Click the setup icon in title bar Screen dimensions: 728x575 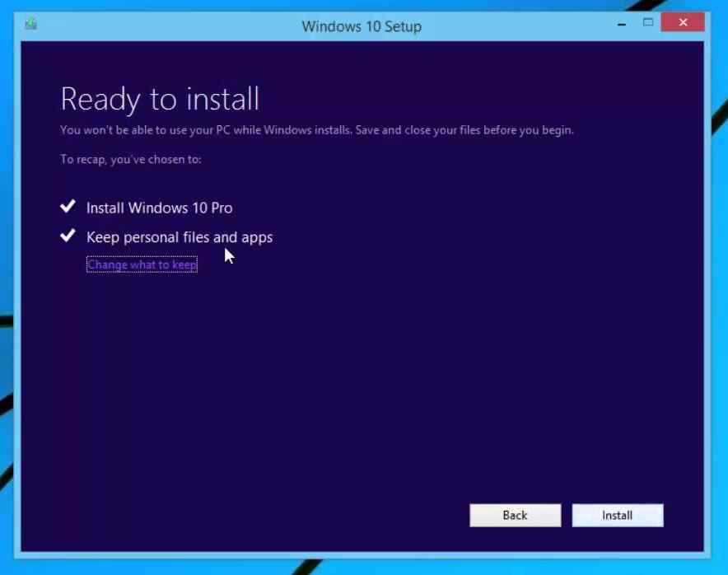point(31,23)
